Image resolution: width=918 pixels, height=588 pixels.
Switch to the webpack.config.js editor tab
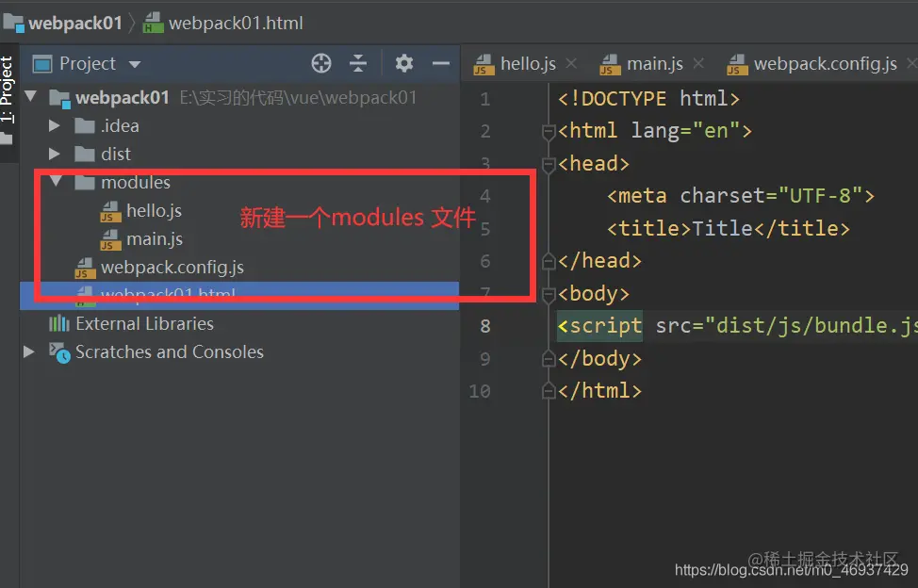(826, 63)
